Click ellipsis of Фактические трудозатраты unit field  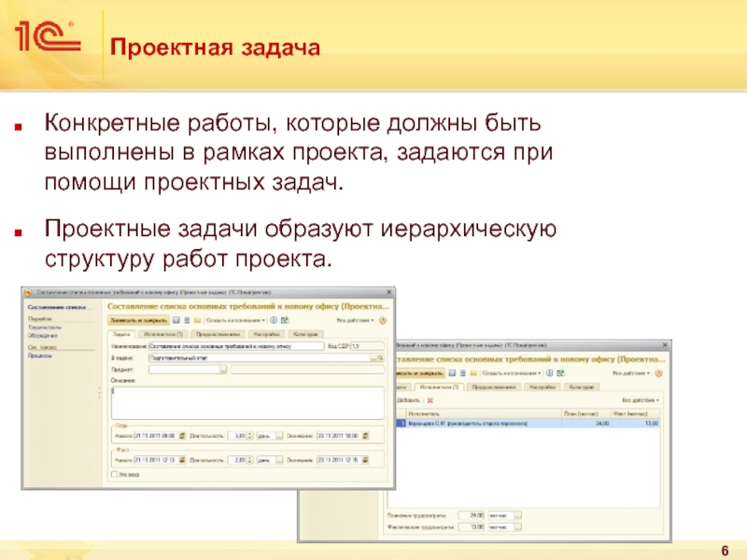tap(518, 527)
